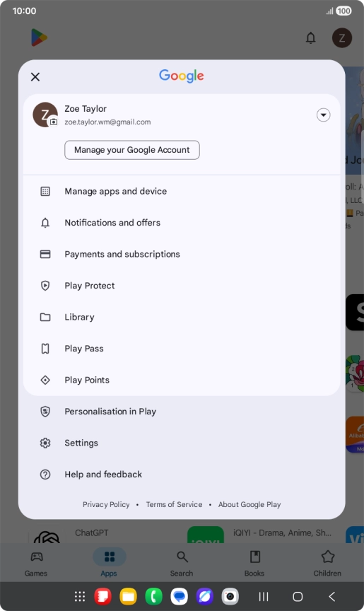
Task: Launch the yellow My Files app in taskbar
Action: pos(128,596)
